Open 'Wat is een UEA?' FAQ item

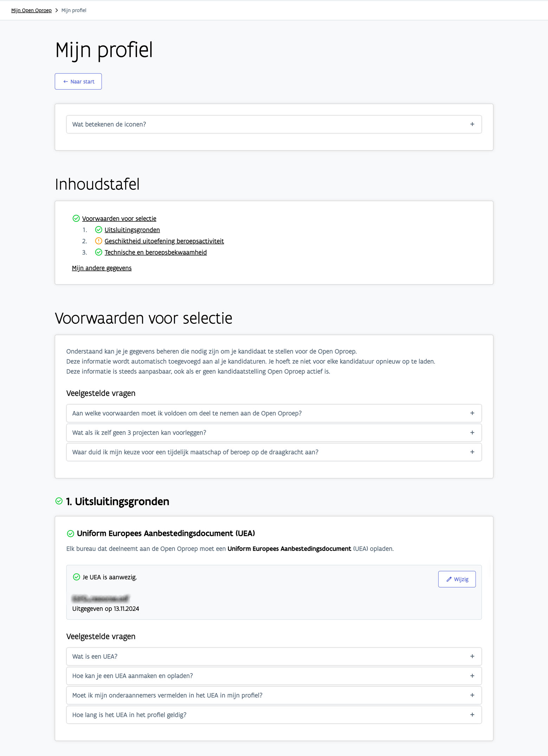pyautogui.click(x=274, y=656)
